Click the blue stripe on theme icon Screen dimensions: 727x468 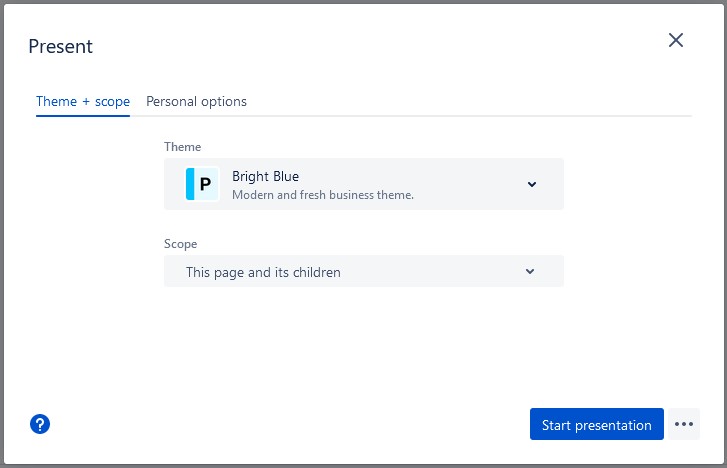click(x=189, y=184)
